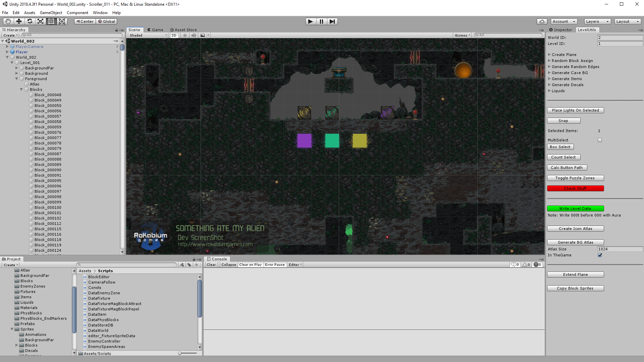Show console error count
Viewport: 644px width, 362px height.
(x=537, y=265)
